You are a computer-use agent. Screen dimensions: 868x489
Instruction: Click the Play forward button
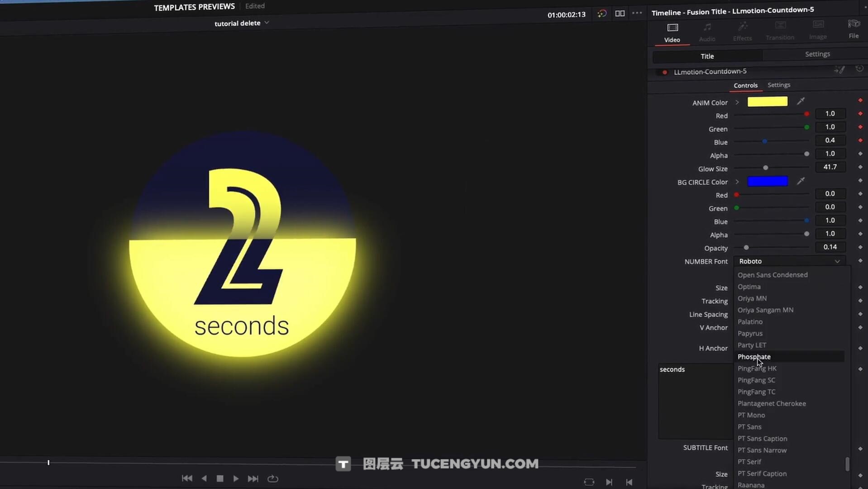(x=236, y=479)
